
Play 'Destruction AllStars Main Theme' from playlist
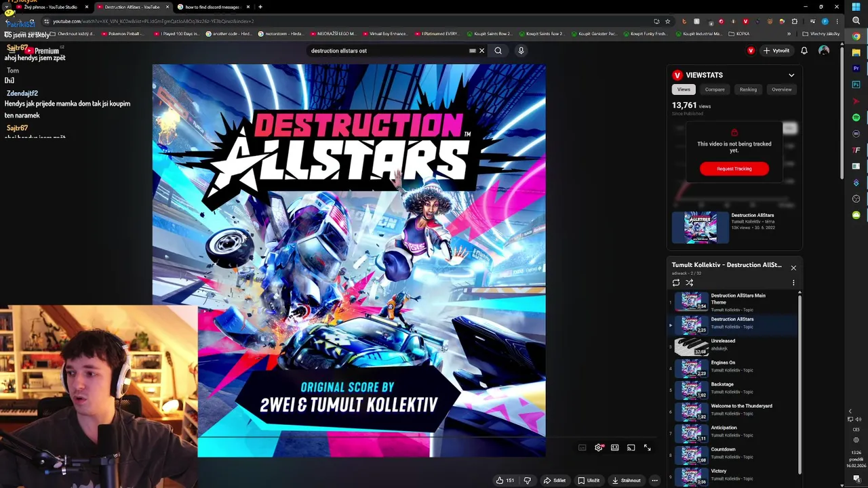tap(732, 302)
